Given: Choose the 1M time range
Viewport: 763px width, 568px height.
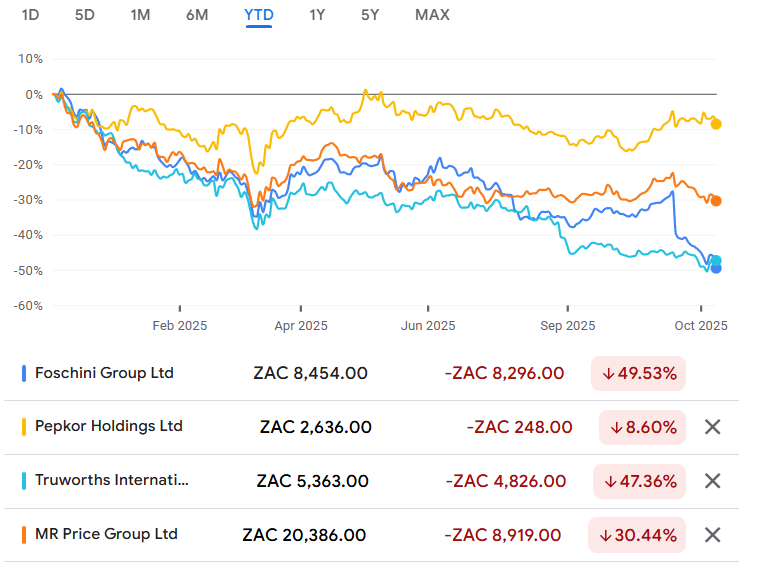Looking at the screenshot, I should 140,15.
